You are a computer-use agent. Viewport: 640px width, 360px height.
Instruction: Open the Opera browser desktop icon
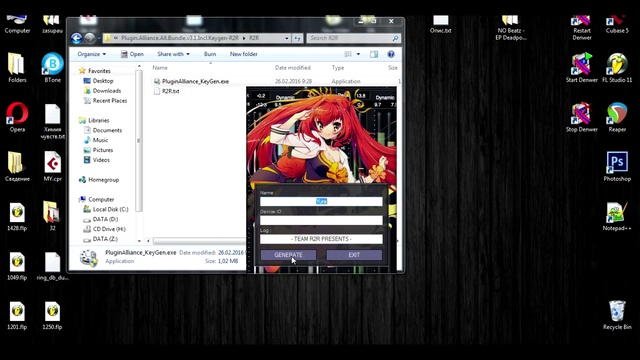click(x=17, y=117)
